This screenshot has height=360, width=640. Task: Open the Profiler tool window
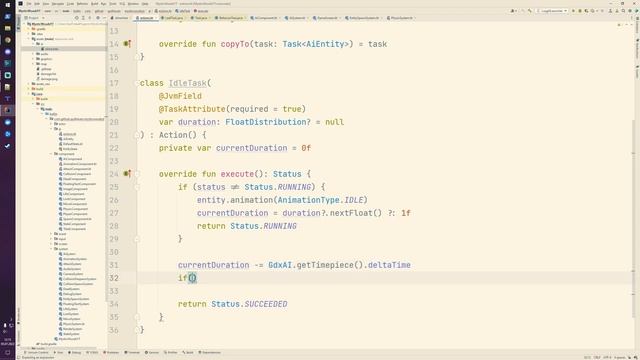coord(171,352)
